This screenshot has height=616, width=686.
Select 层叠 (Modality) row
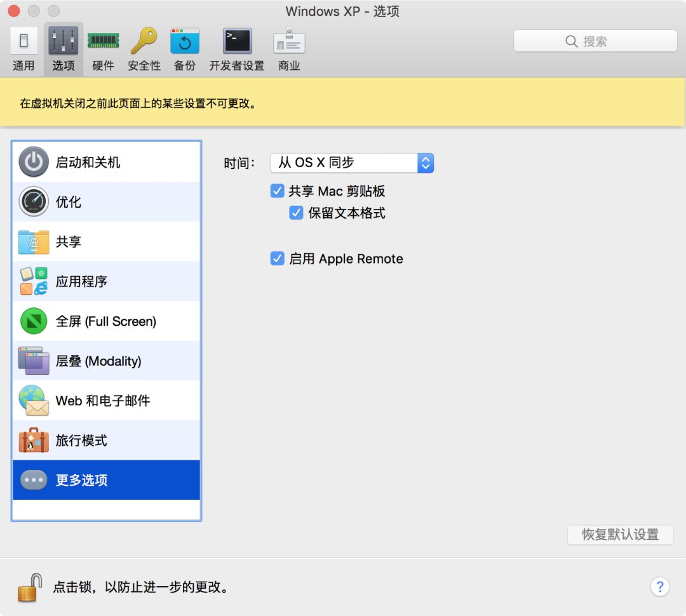point(106,361)
